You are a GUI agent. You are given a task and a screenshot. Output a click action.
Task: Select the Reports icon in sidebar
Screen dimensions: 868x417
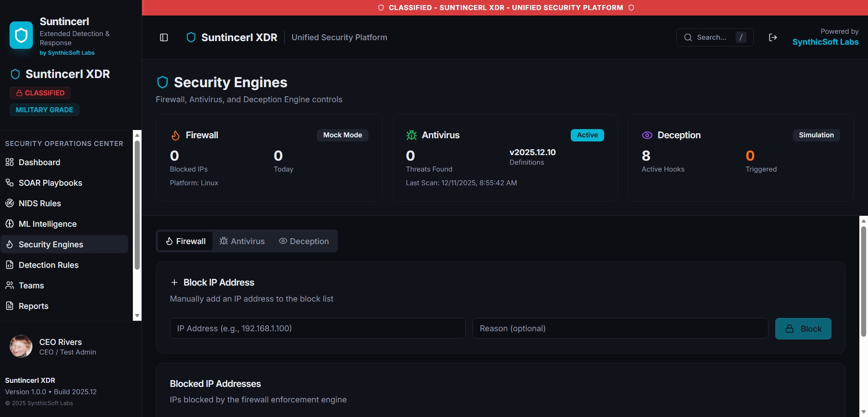(x=10, y=306)
